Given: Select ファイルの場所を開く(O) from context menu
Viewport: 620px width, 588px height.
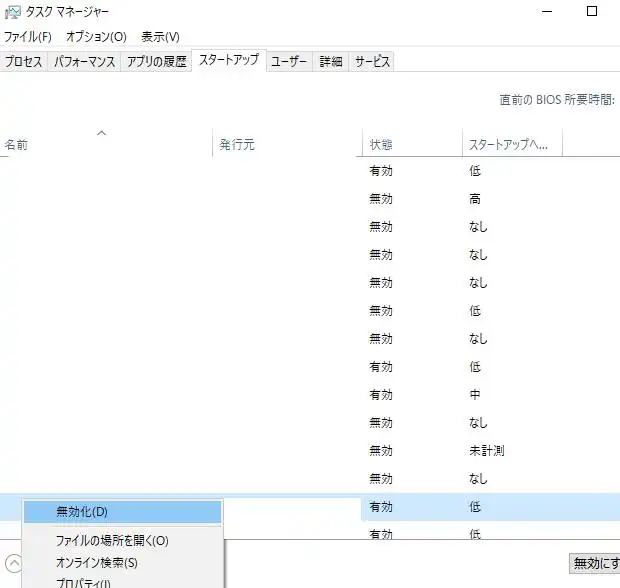Looking at the screenshot, I should 112,541.
